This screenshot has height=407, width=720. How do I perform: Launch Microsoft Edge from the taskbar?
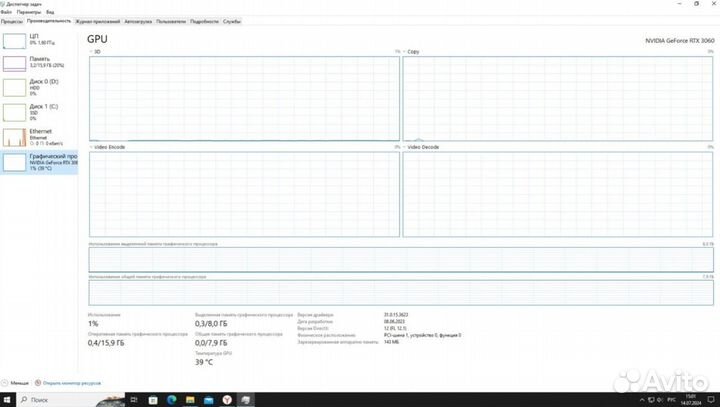point(172,400)
